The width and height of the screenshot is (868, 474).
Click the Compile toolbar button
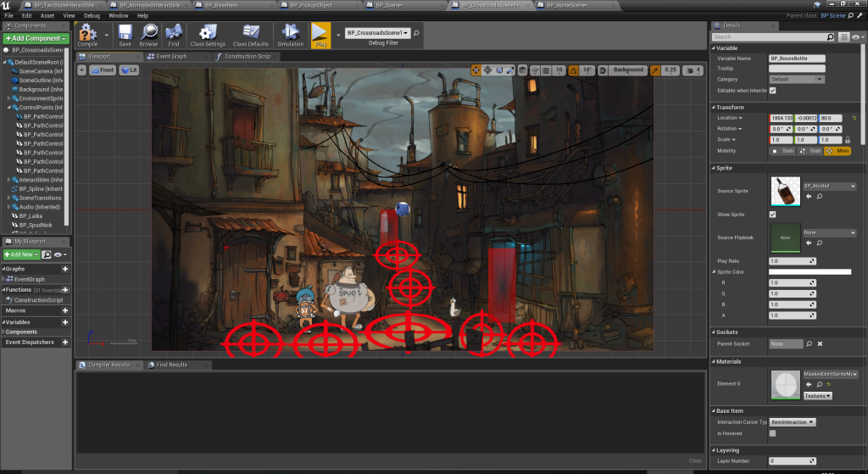tap(87, 36)
